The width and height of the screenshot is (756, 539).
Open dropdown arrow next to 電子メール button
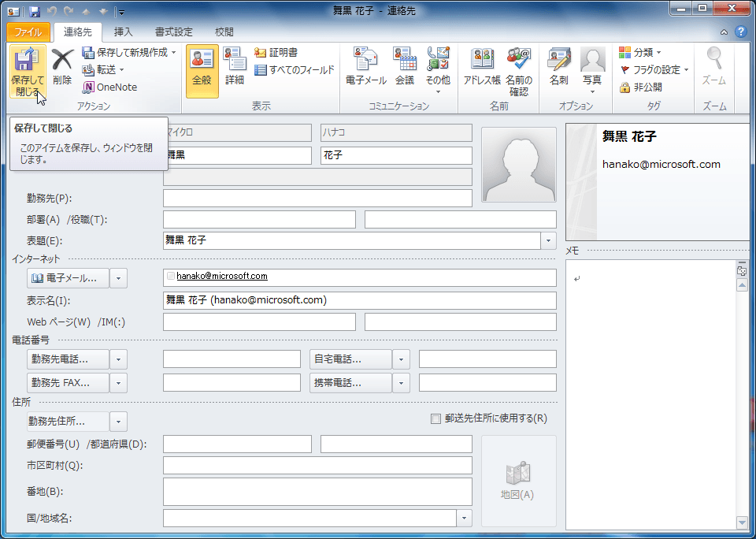119,278
